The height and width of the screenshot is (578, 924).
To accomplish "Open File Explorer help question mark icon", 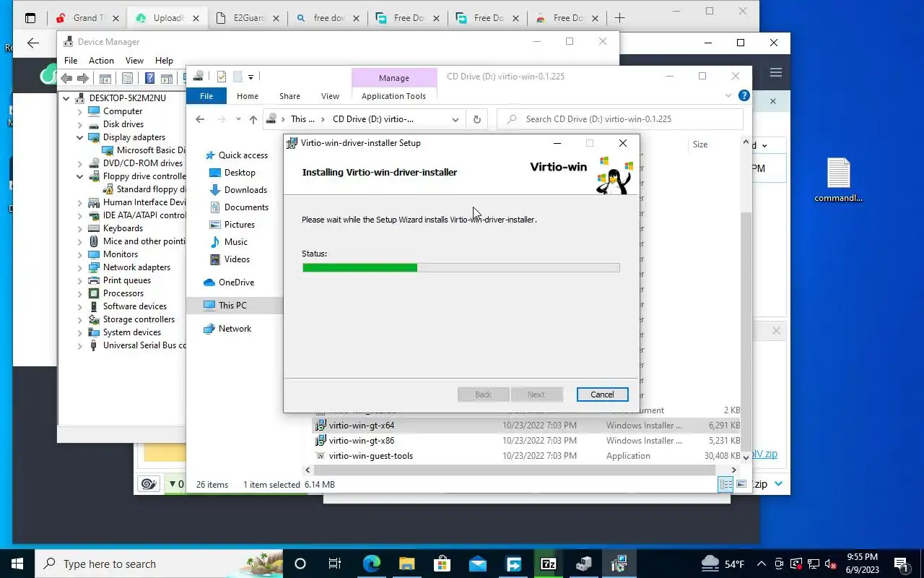I will 744,95.
